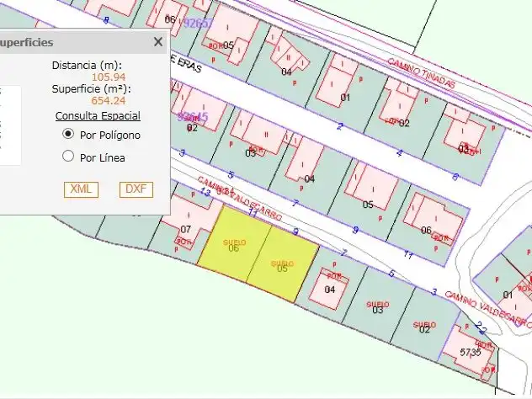Select the Por Línea radio option
Viewport: 532px width, 399px height.
coord(68,156)
